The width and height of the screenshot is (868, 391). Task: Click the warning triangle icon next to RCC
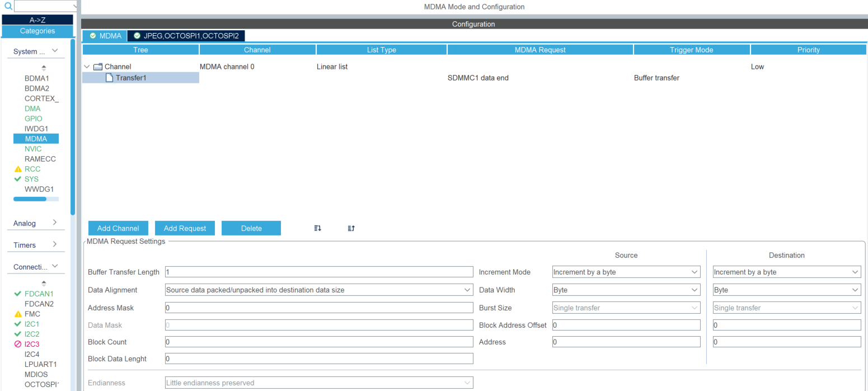pos(17,169)
